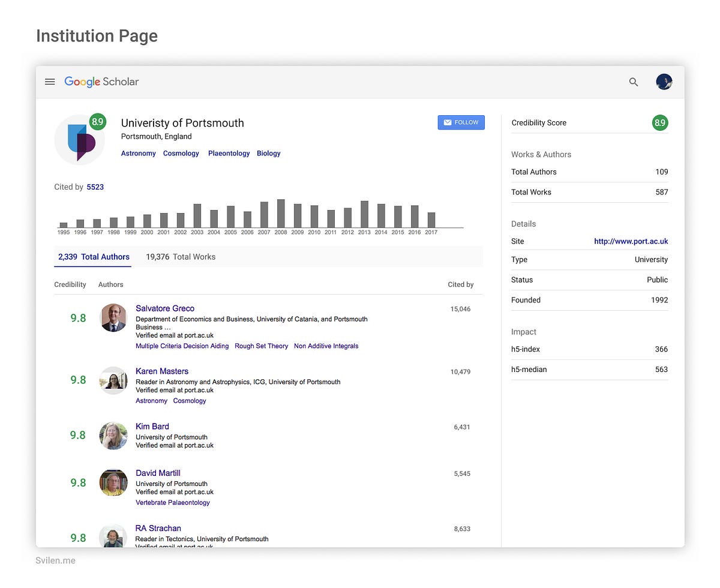Screen dimensions: 720x588
Task: Click the 8.9 Credibility Score badge in sidebar
Action: 660,122
